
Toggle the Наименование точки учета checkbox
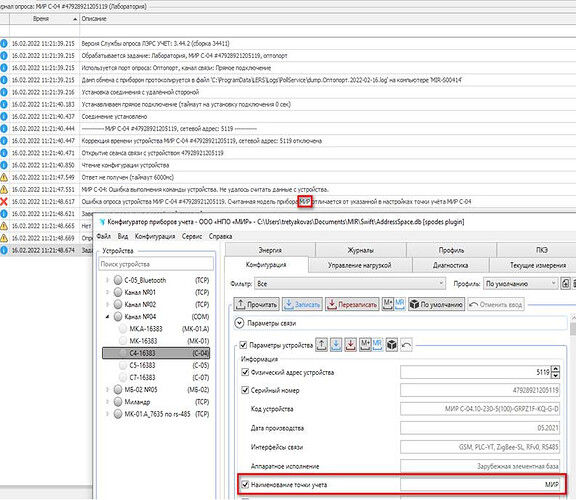coord(245,485)
